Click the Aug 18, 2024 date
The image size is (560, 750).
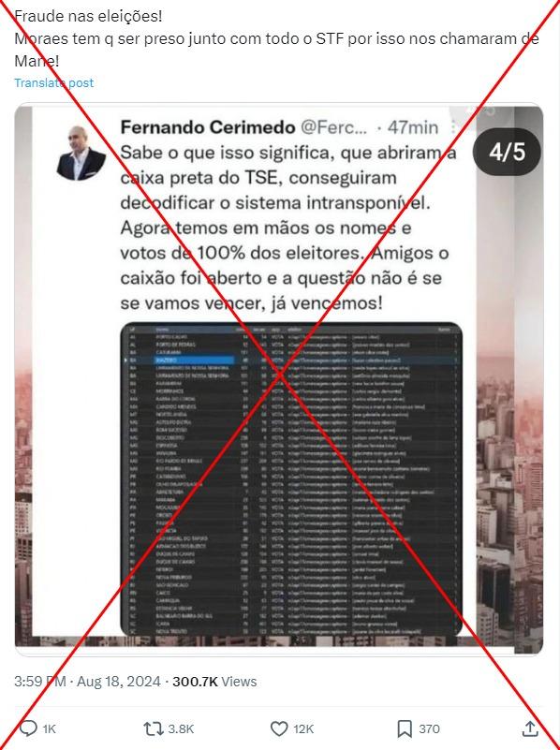point(119,681)
